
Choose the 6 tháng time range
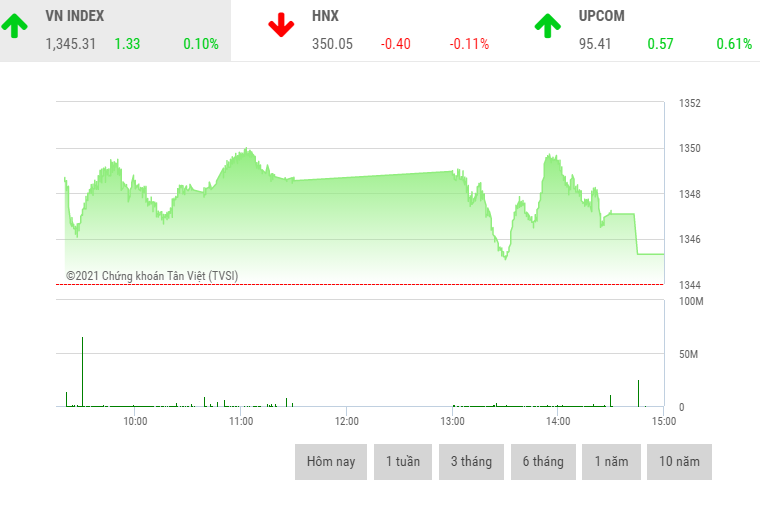543,462
